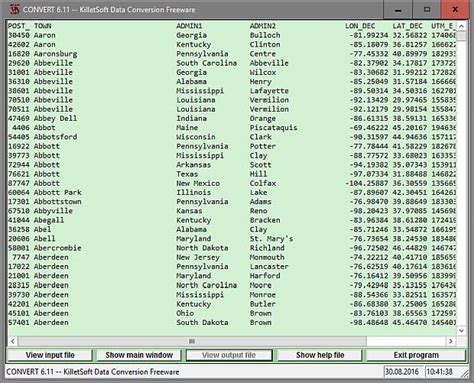Select New Mexico in the Abbott row

198,183
